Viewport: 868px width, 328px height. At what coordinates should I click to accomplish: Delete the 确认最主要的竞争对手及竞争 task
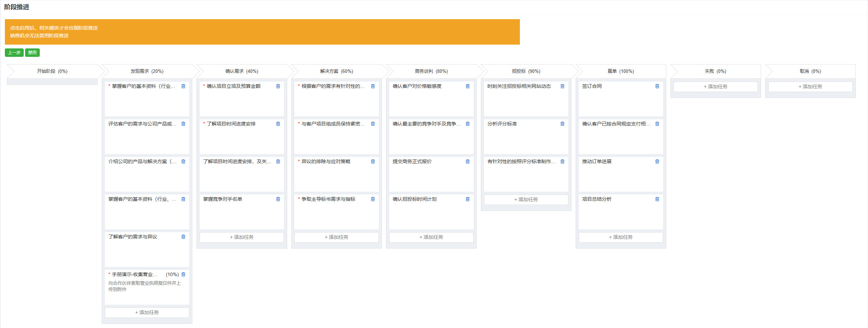pos(468,124)
